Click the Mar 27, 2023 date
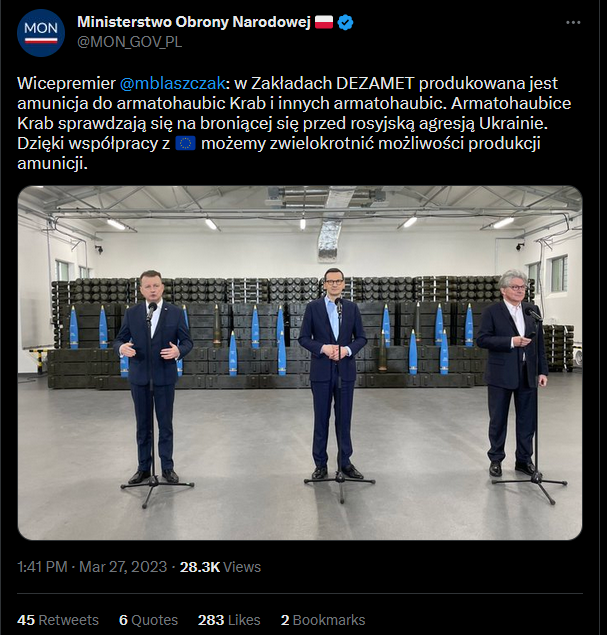Image resolution: width=607 pixels, height=635 pixels. click(x=120, y=566)
